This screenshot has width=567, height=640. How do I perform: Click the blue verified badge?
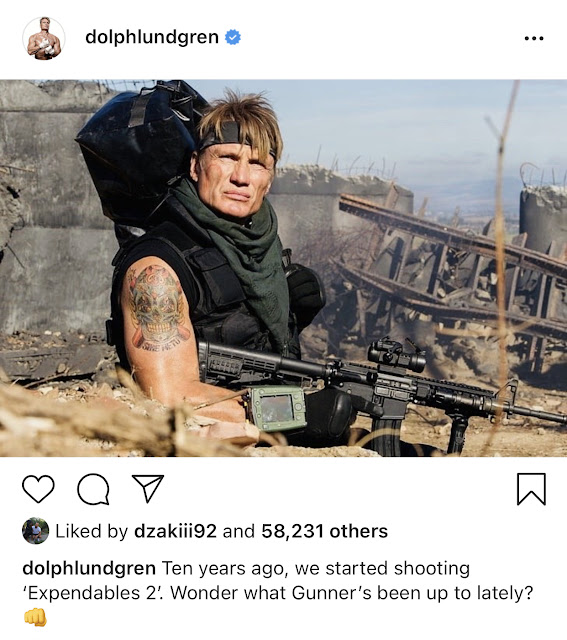click(233, 37)
